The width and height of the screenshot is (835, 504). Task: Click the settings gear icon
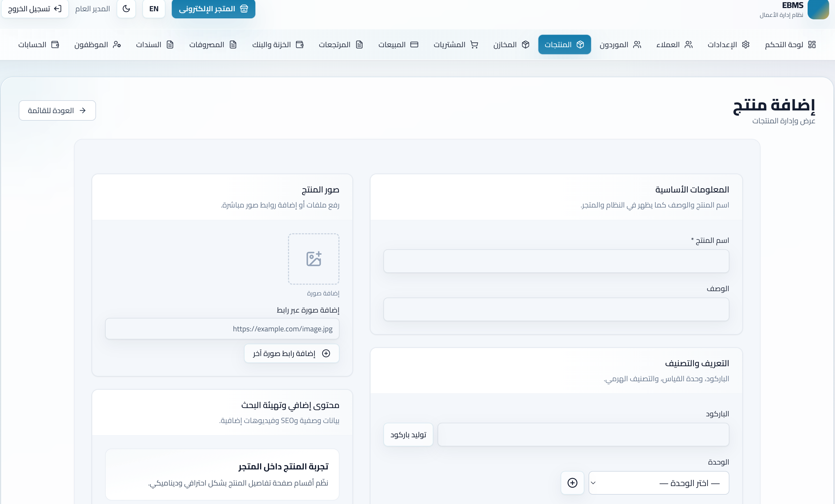click(x=745, y=45)
